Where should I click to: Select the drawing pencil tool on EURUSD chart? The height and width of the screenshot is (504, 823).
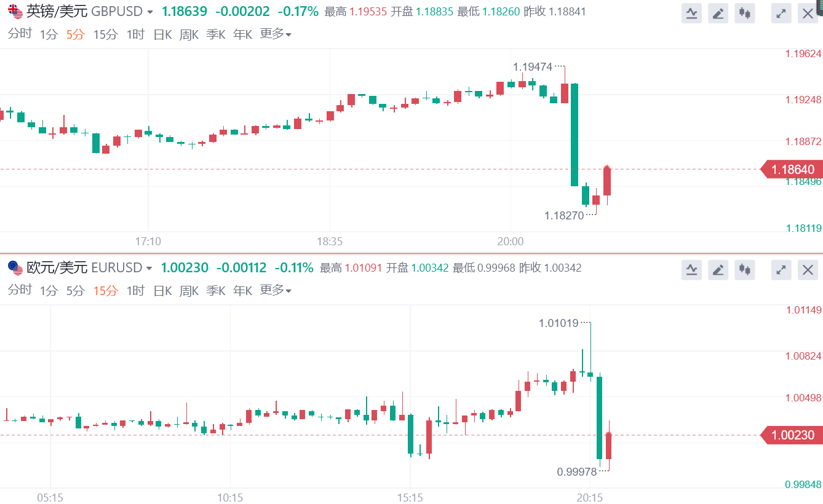point(718,269)
